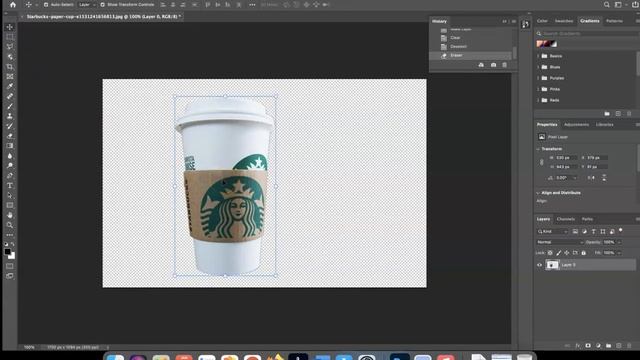Switch to the Patterns tab

(614, 21)
